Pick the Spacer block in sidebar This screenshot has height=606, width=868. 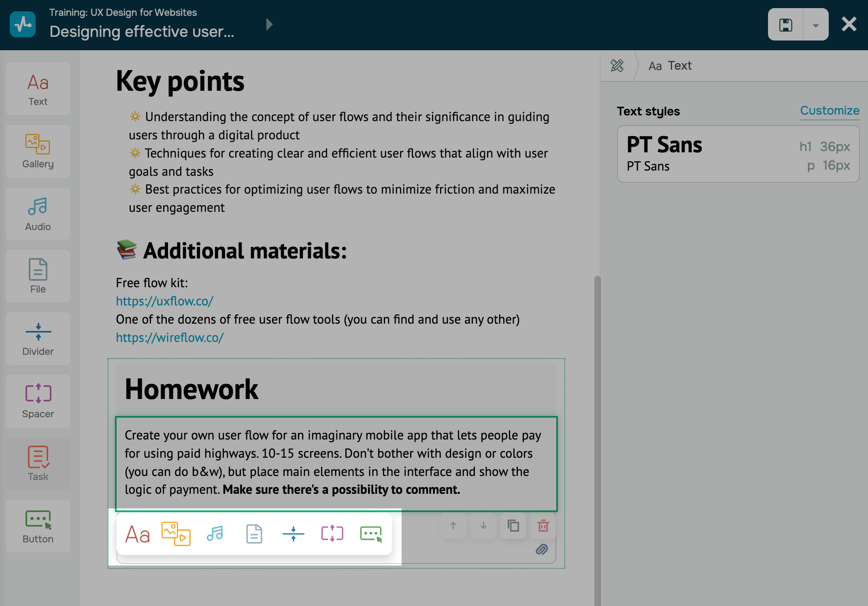38,401
